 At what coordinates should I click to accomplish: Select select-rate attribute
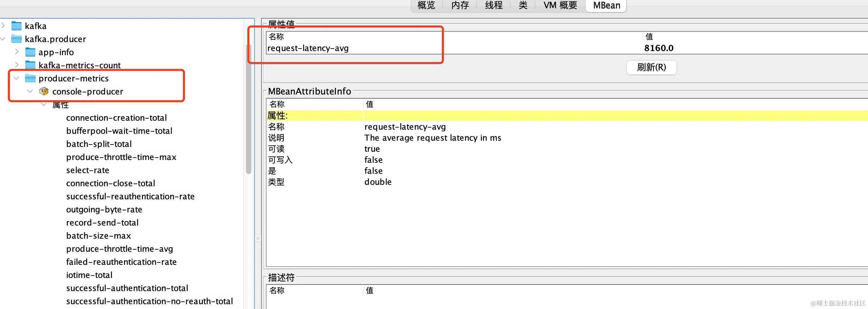pos(87,170)
